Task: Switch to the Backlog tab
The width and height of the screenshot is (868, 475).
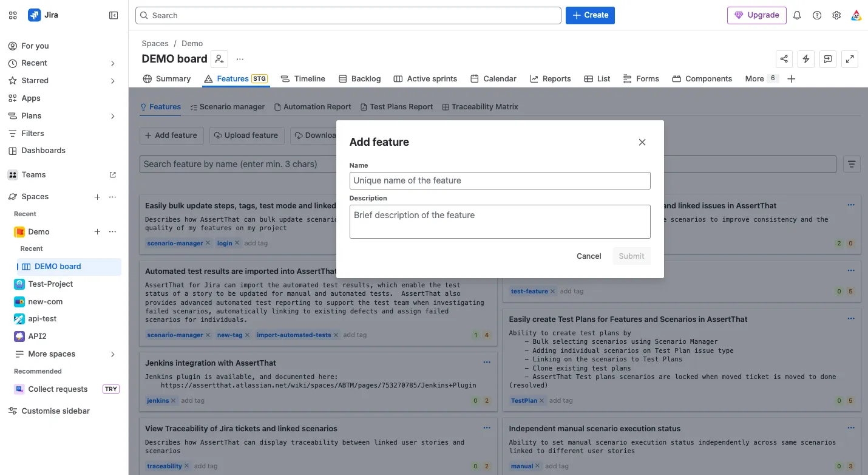Action: (x=359, y=79)
